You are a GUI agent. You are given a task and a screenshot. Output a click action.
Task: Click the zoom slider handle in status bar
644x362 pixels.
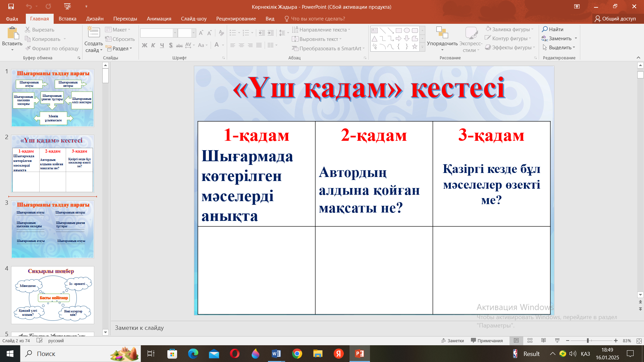pos(588,341)
